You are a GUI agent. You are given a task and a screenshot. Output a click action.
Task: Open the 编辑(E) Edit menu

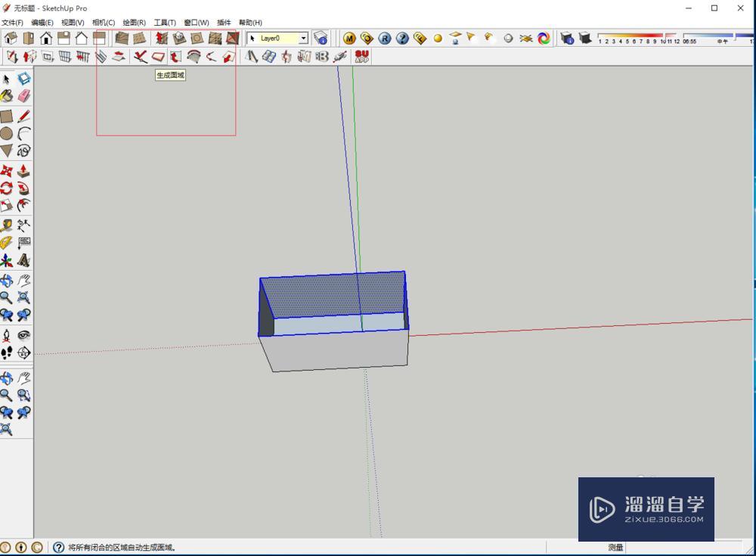click(x=42, y=23)
